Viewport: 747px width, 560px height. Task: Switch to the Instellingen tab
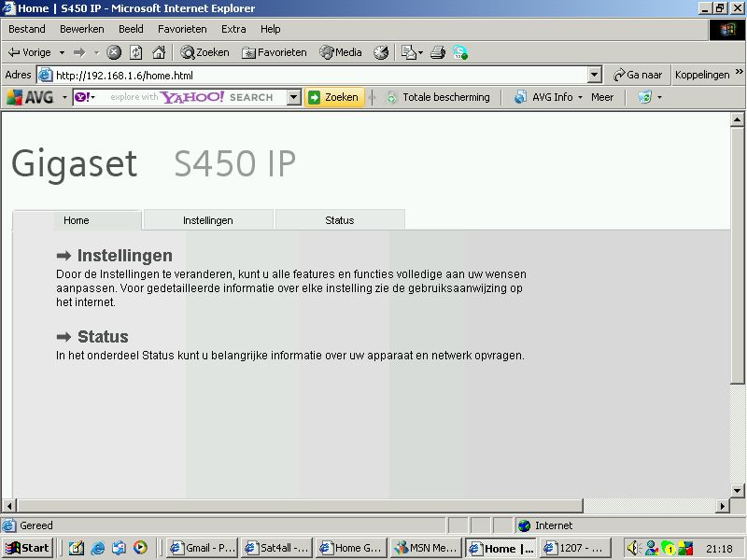208,220
